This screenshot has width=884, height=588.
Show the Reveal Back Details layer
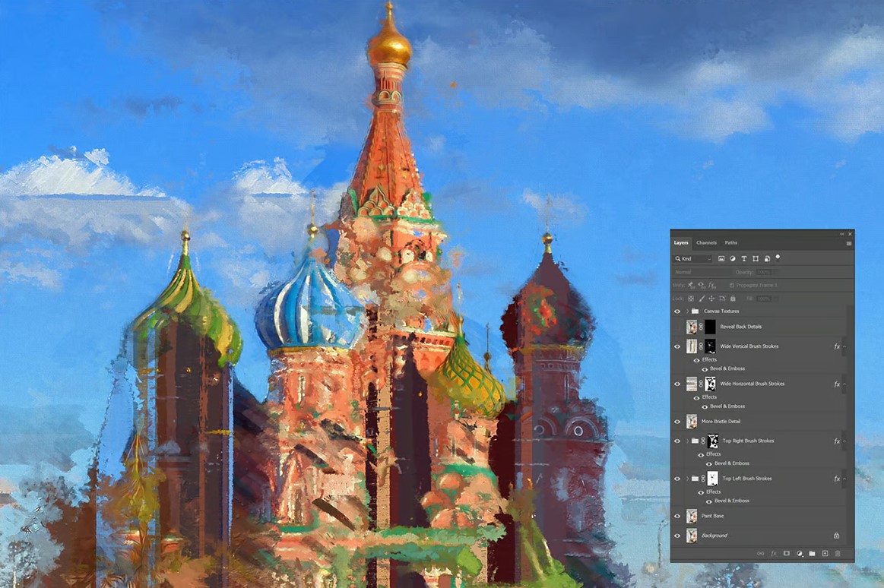(677, 327)
